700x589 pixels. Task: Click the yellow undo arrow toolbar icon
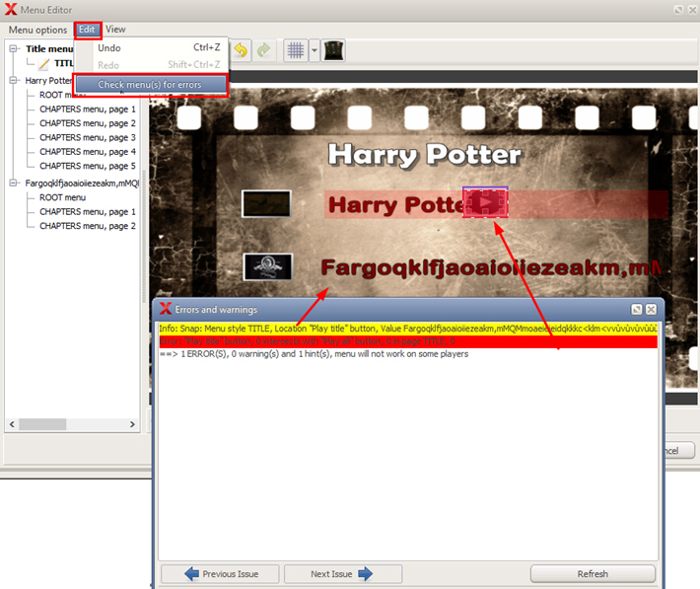tap(241, 50)
